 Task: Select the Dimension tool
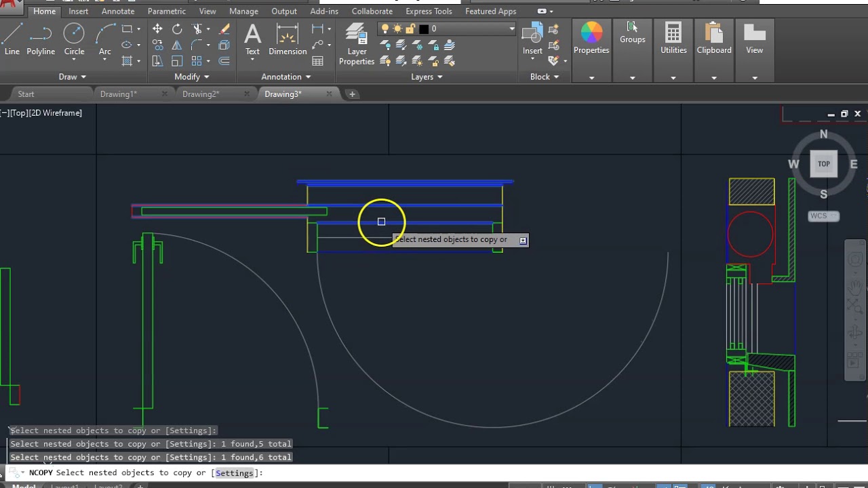[288, 39]
